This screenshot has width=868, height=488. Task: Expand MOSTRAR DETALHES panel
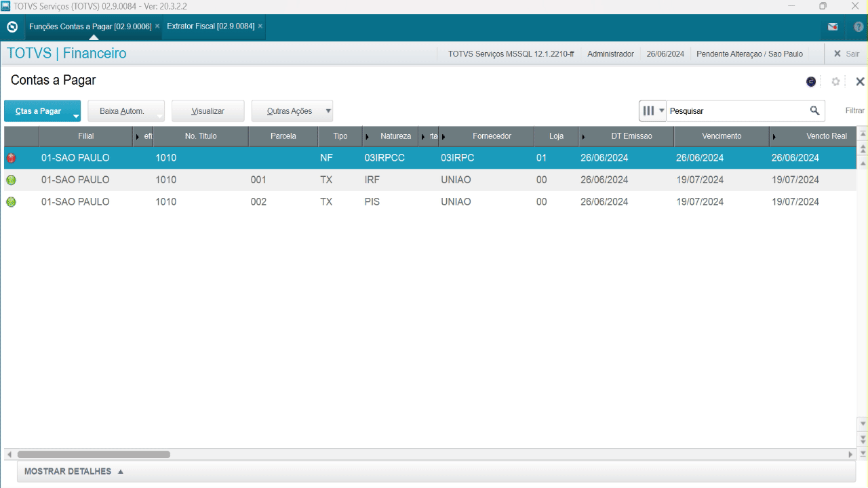click(74, 471)
